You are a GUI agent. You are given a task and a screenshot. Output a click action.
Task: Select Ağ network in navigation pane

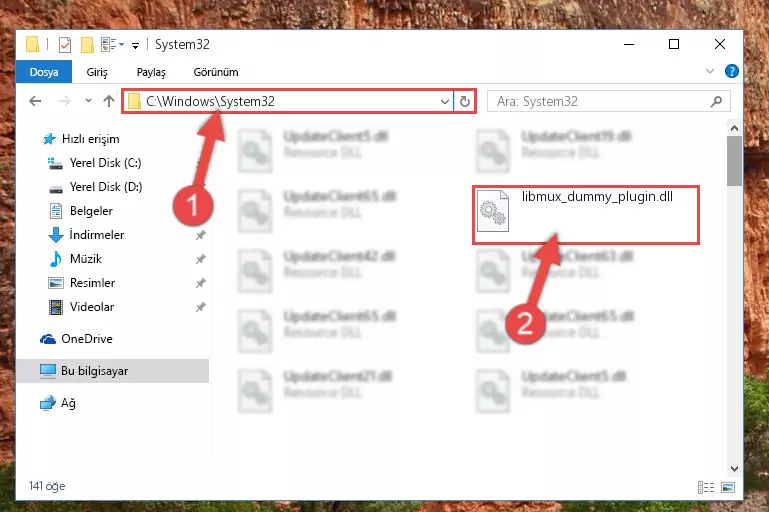tap(58, 403)
